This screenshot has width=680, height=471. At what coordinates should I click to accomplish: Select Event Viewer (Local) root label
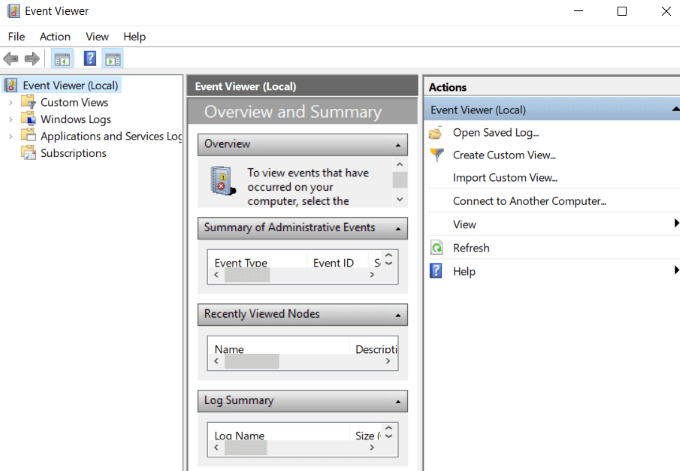pos(70,85)
